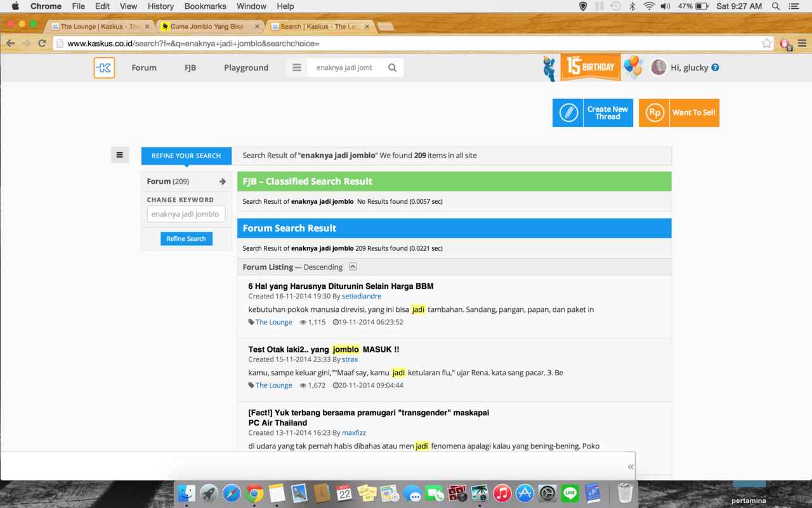Open the Bookmarks menu
812x508 pixels.
pyautogui.click(x=205, y=6)
